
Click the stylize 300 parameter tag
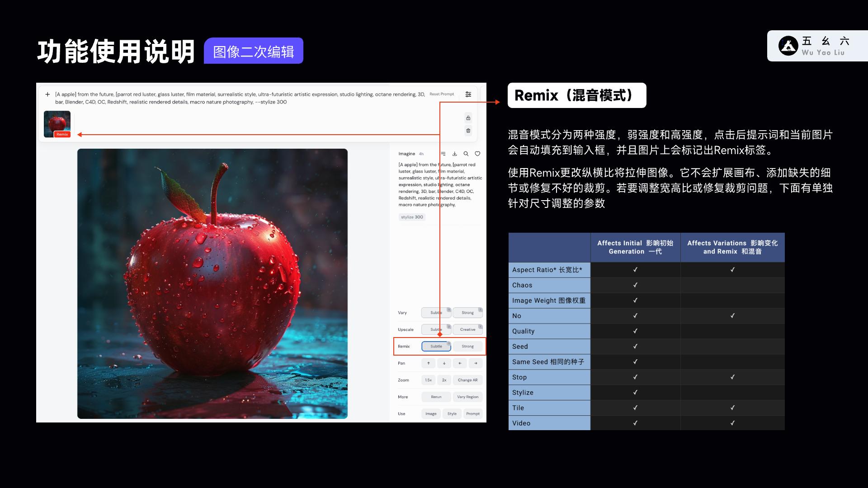pos(412,217)
